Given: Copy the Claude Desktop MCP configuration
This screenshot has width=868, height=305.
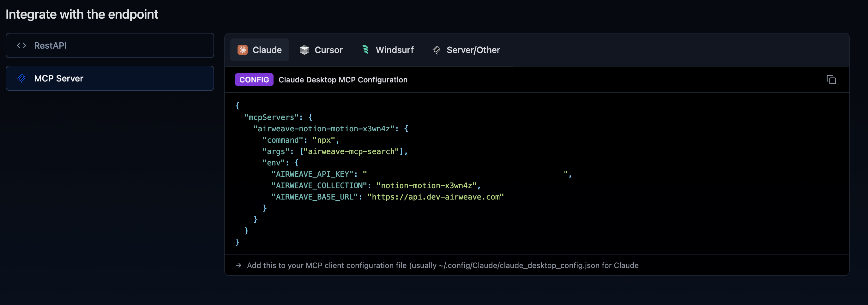Looking at the screenshot, I should tap(831, 80).
